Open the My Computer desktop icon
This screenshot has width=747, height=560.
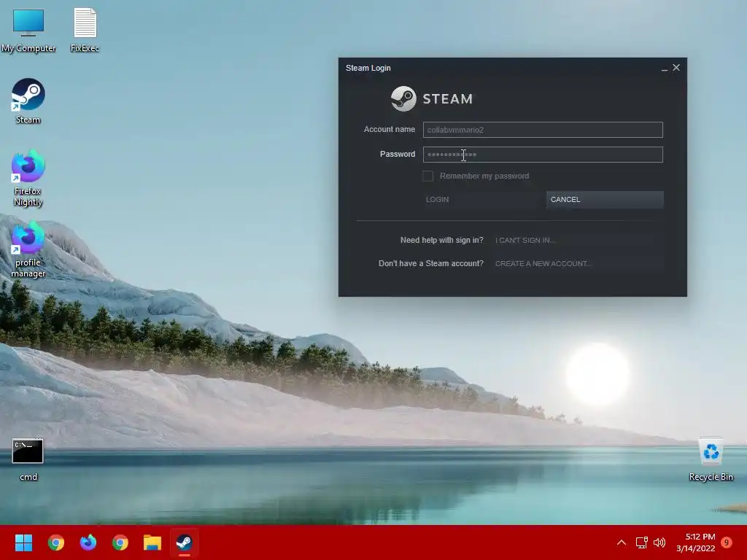pyautogui.click(x=28, y=29)
